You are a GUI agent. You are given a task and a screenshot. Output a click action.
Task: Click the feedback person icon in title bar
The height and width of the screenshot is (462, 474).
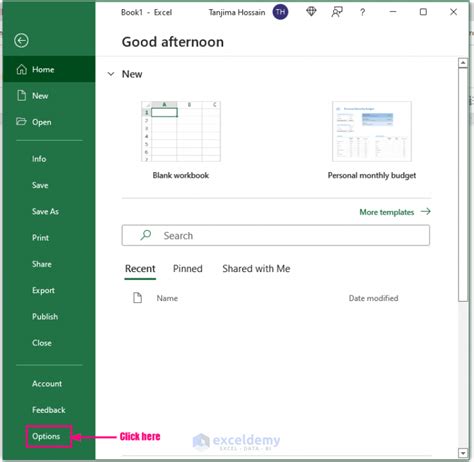(337, 12)
